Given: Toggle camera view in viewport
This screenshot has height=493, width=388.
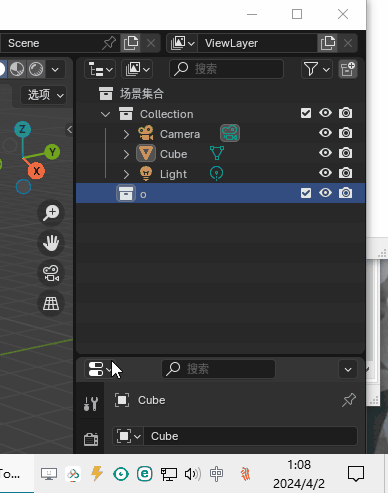Looking at the screenshot, I should pos(51,273).
